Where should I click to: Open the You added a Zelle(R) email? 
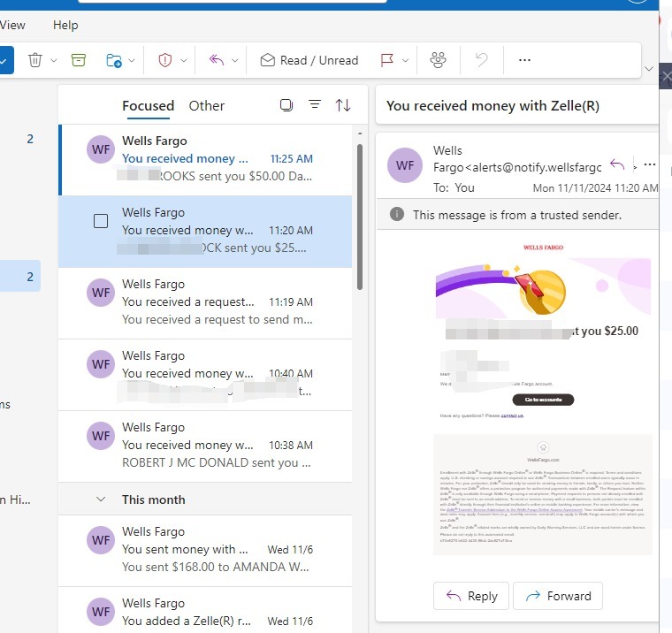point(205,610)
